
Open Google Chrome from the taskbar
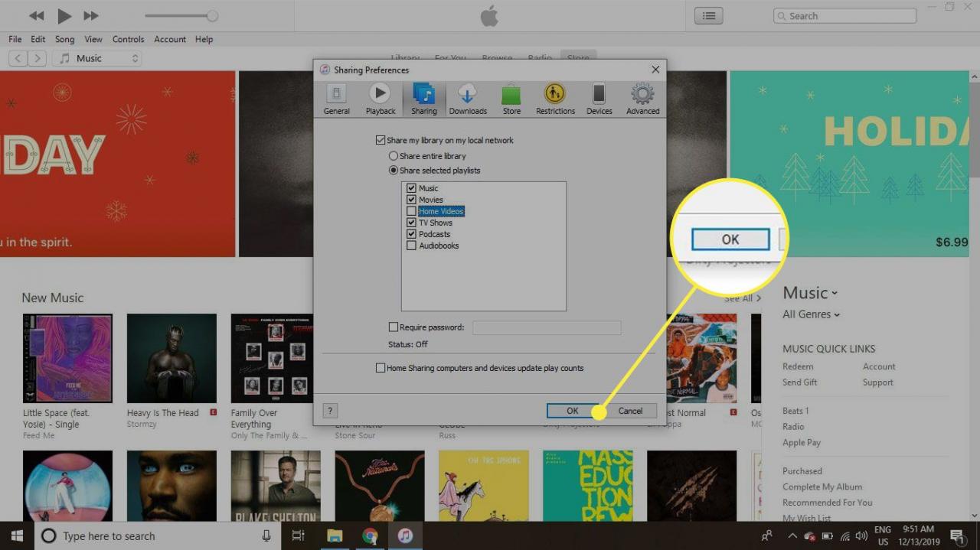[x=370, y=535]
